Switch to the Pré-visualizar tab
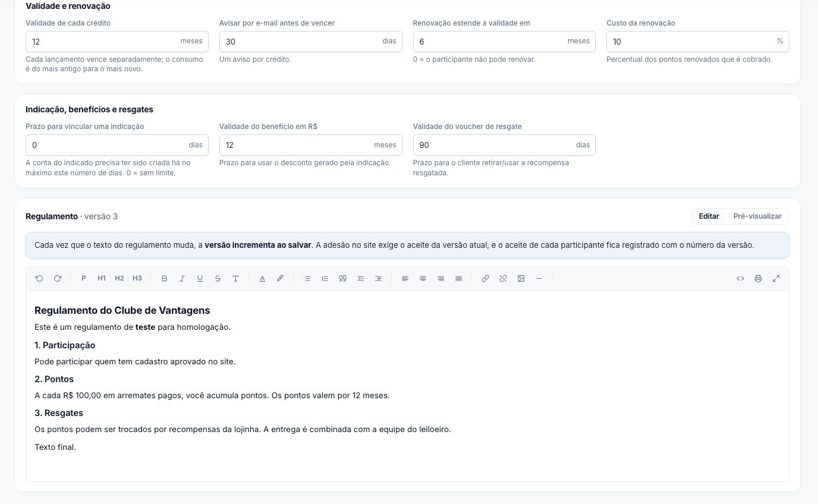 (757, 216)
